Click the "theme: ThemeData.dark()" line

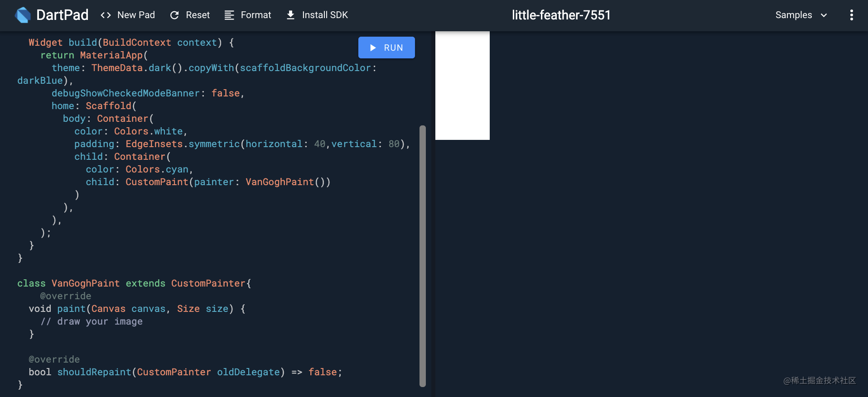click(214, 68)
